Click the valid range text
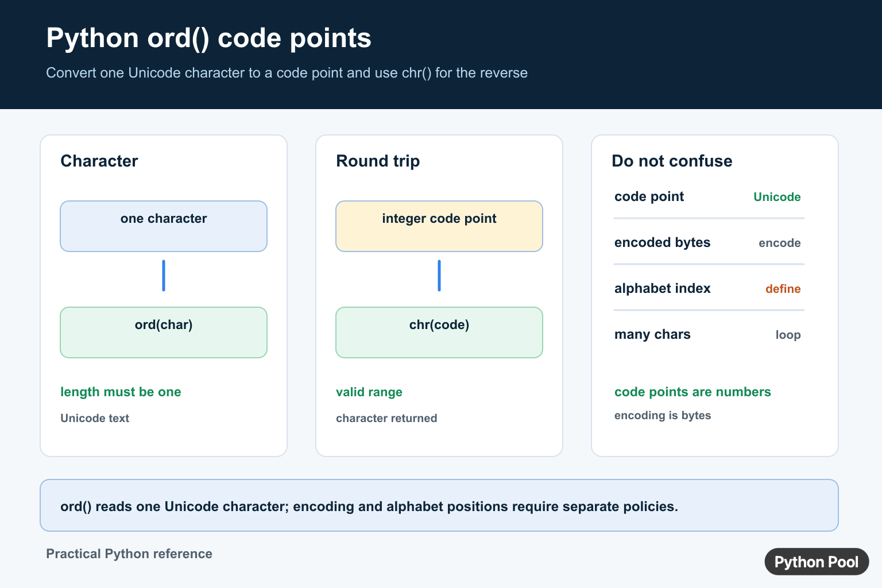Image resolution: width=882 pixels, height=588 pixels. 369,392
